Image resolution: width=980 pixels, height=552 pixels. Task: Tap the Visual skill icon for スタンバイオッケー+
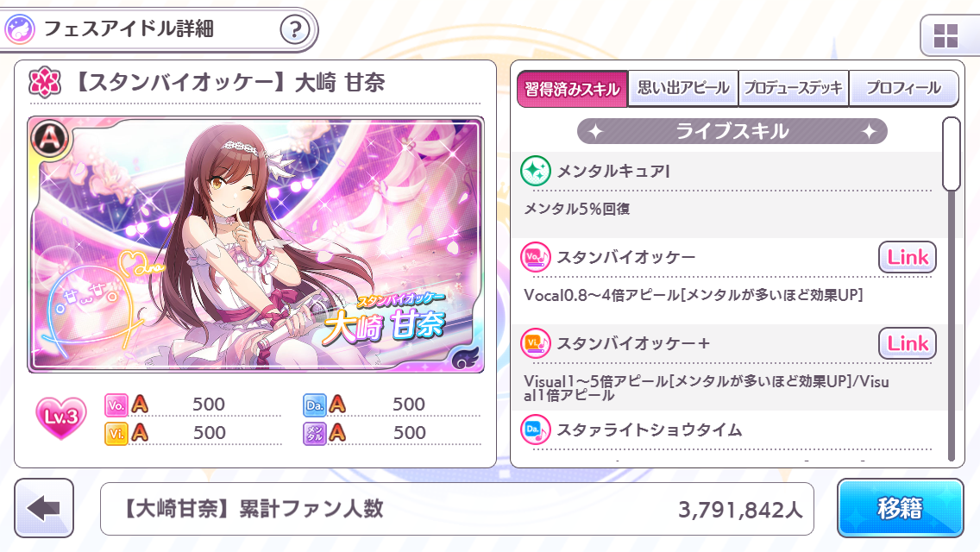click(x=535, y=343)
